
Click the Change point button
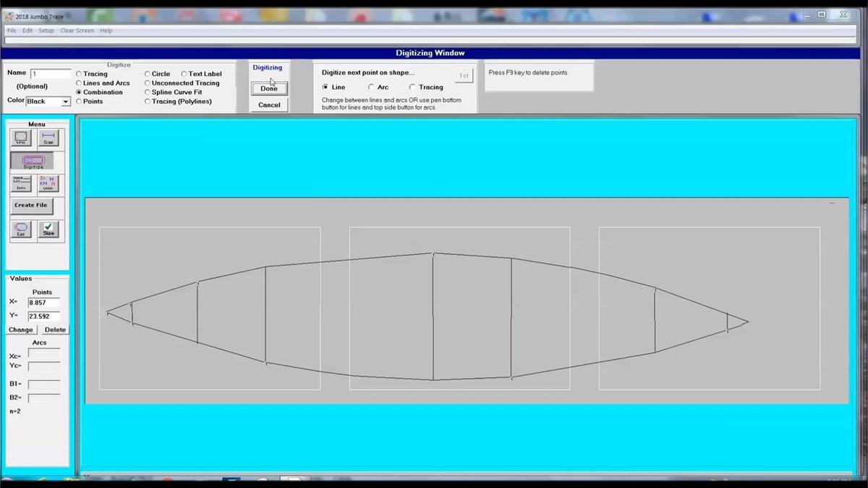coord(20,330)
